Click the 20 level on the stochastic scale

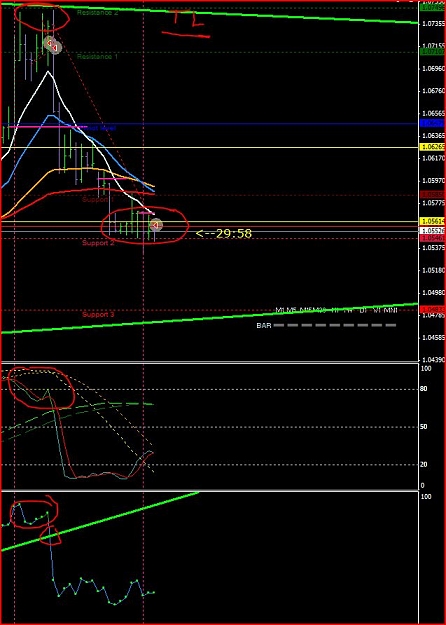425,464
